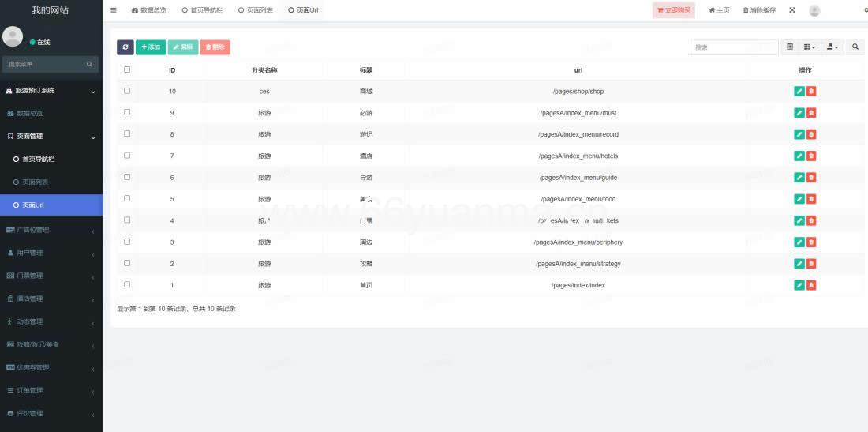This screenshot has width=868, height=432.
Task: Expand 广告位管理 in sidebar
Action: pyautogui.click(x=51, y=230)
